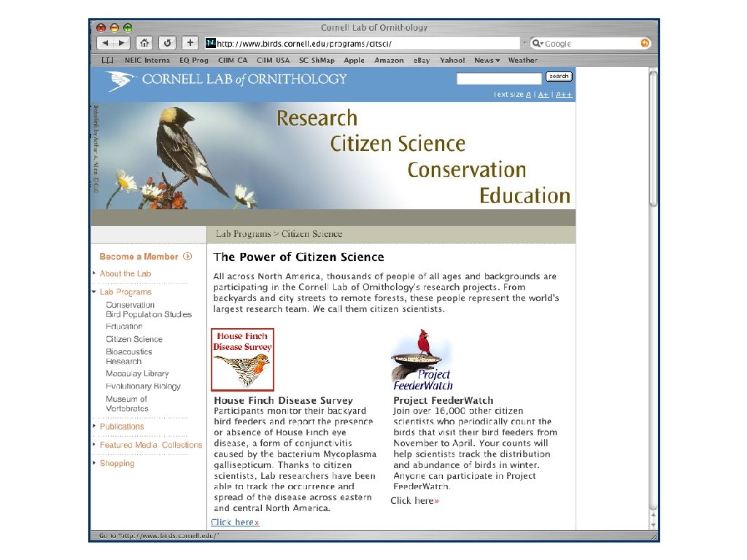Open the SC ShMap bookmark
Viewport: 747px width, 560px height.
pyautogui.click(x=317, y=60)
